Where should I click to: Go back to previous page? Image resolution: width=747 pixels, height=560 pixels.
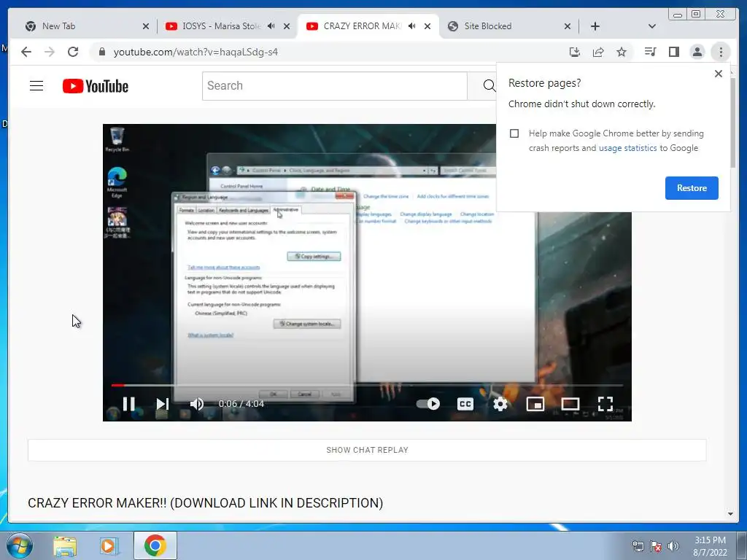click(x=26, y=52)
